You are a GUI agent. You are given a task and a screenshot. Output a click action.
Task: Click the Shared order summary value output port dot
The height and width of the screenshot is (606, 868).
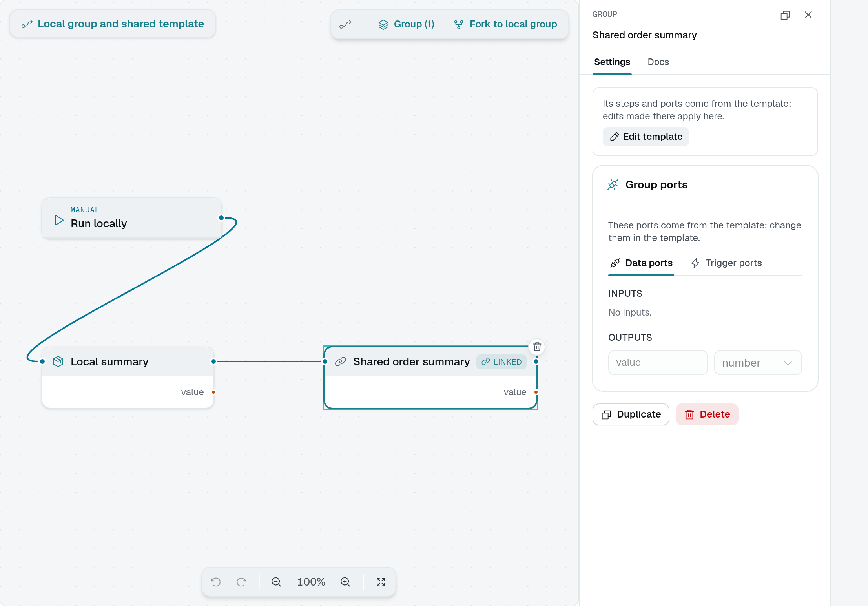(x=536, y=392)
